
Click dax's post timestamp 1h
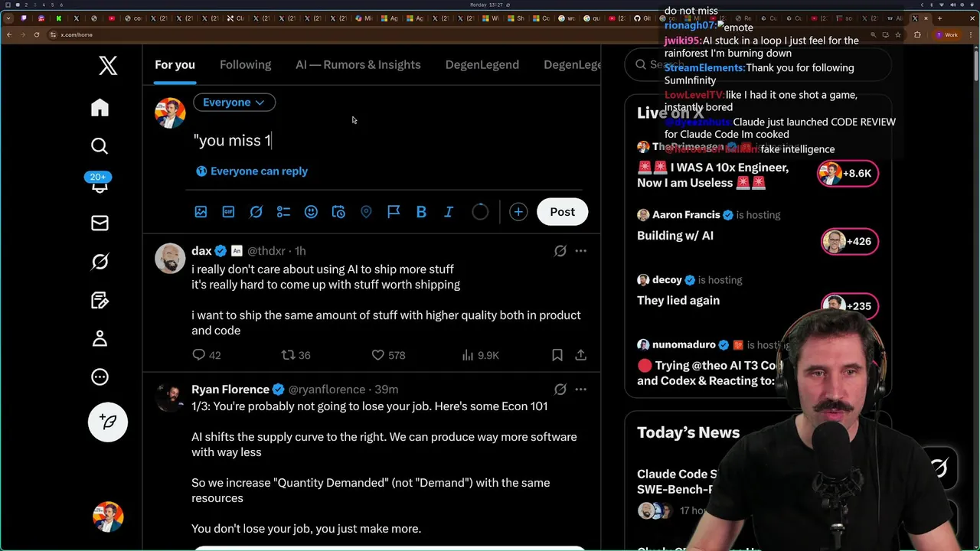coord(300,251)
